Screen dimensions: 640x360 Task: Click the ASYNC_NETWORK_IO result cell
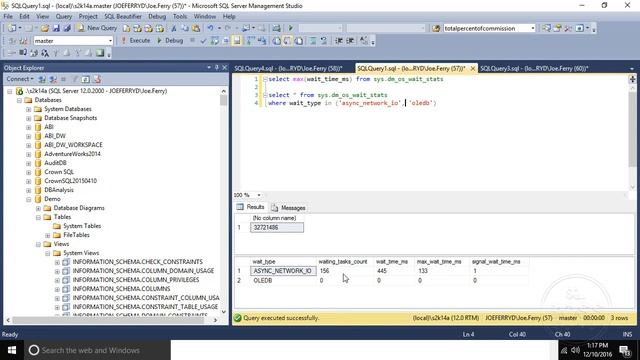point(283,271)
